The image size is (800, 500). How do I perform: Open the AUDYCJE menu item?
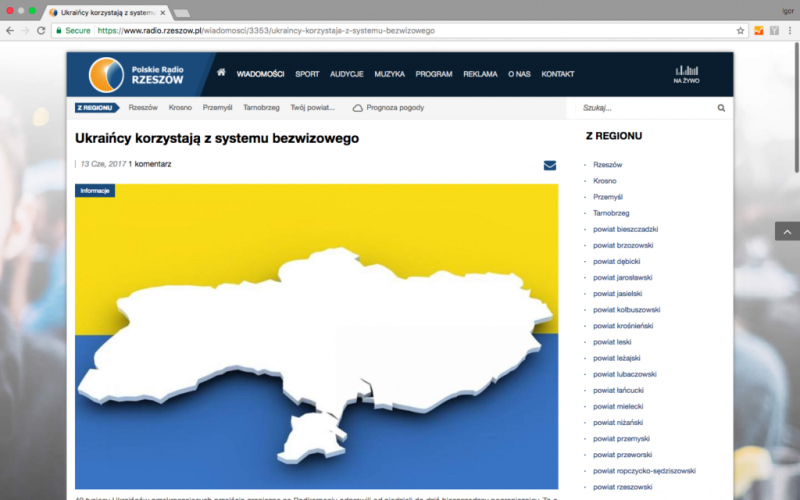(x=346, y=74)
